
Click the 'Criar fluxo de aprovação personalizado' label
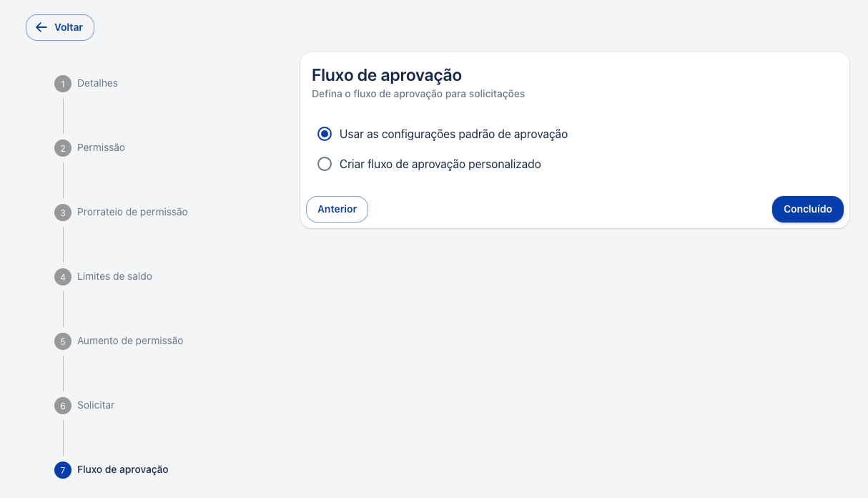click(x=440, y=164)
